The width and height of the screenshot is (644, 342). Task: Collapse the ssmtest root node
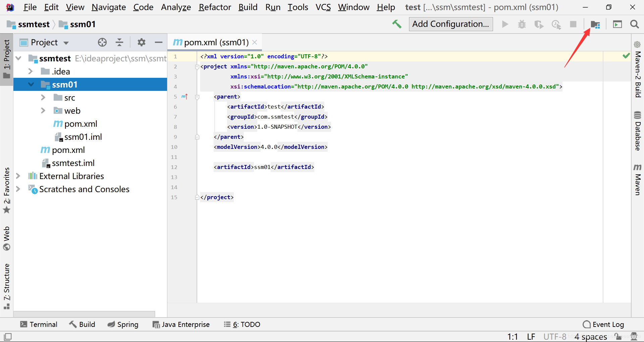[19, 58]
